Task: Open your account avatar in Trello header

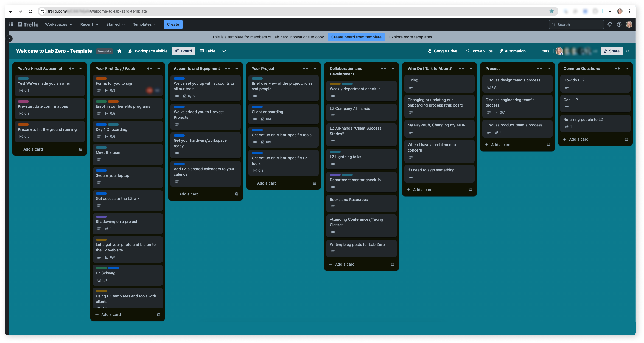Action: click(x=629, y=24)
